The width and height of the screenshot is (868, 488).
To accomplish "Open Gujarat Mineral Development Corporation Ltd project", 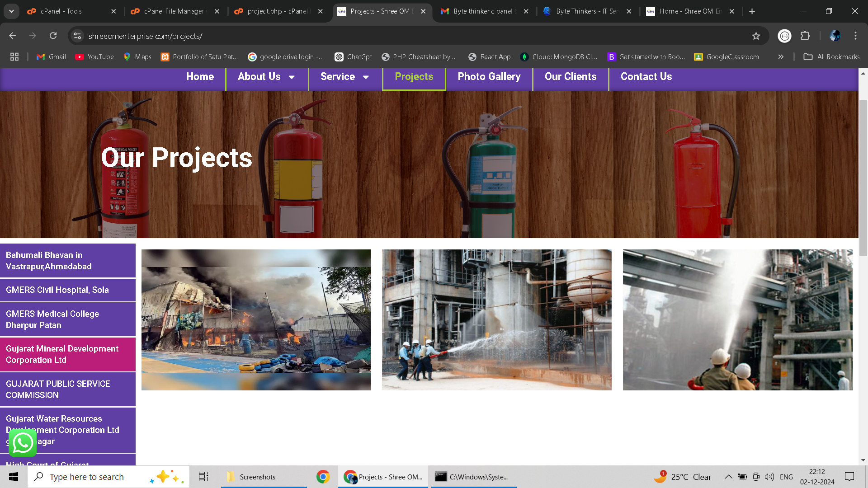I will point(68,354).
